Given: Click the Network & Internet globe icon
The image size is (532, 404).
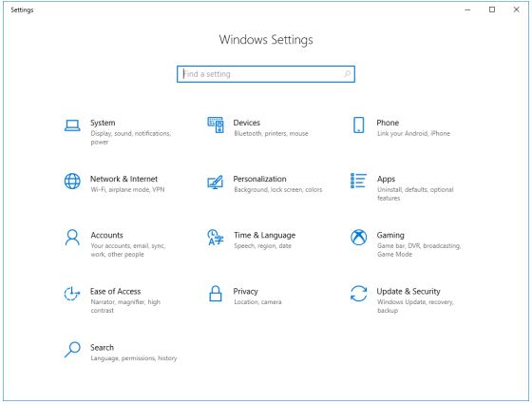Looking at the screenshot, I should [x=72, y=181].
